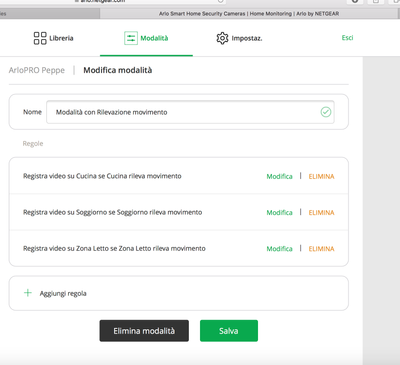This screenshot has width=400, height=365.
Task: Select the Modalità sliders icon
Action: [x=131, y=38]
